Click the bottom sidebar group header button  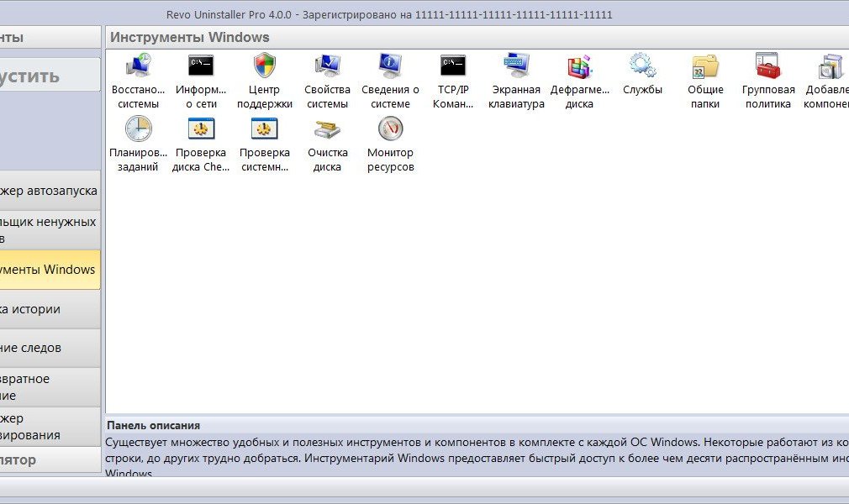coord(50,460)
